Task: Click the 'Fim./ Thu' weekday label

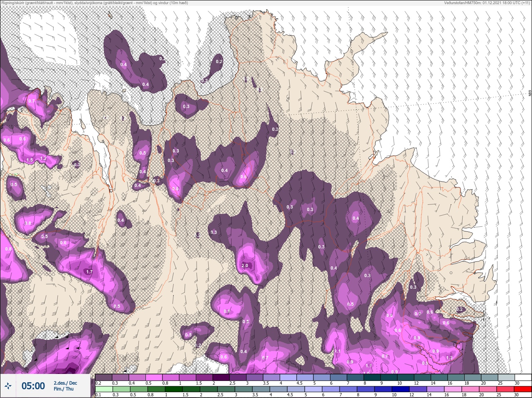Action: click(64, 389)
